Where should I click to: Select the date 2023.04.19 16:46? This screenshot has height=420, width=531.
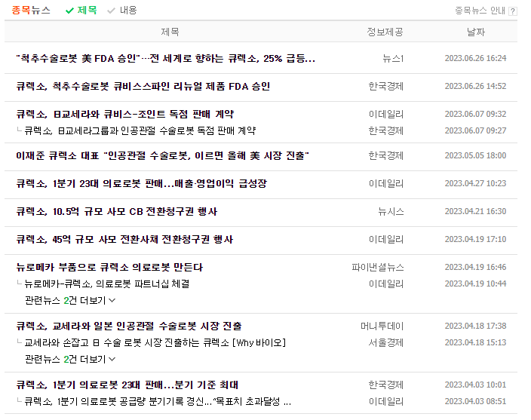point(475,267)
